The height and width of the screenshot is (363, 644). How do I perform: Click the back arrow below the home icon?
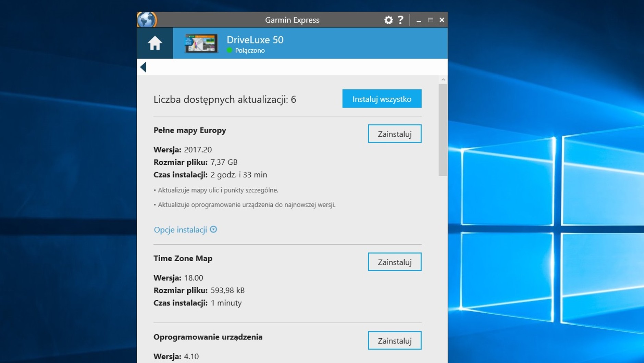[x=143, y=67]
